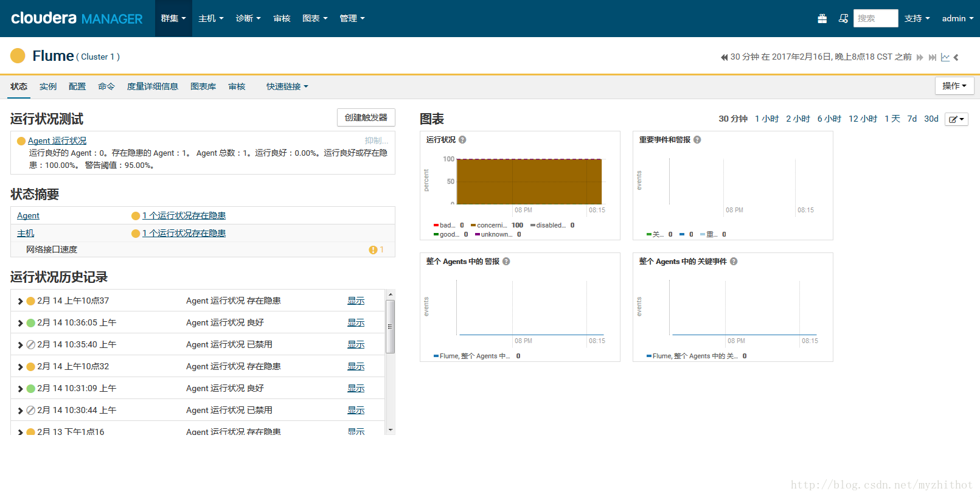Open the 主机 link in 状态摘要
Viewport: 980px width, 497px height.
point(26,234)
